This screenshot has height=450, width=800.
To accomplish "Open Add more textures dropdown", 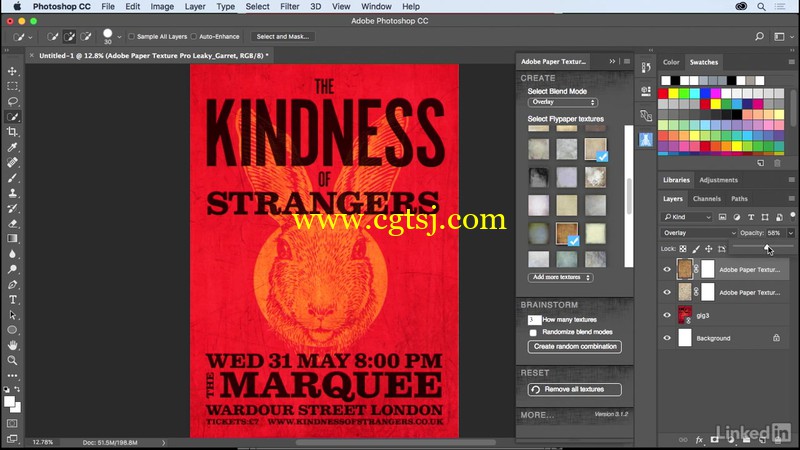I will coord(560,277).
